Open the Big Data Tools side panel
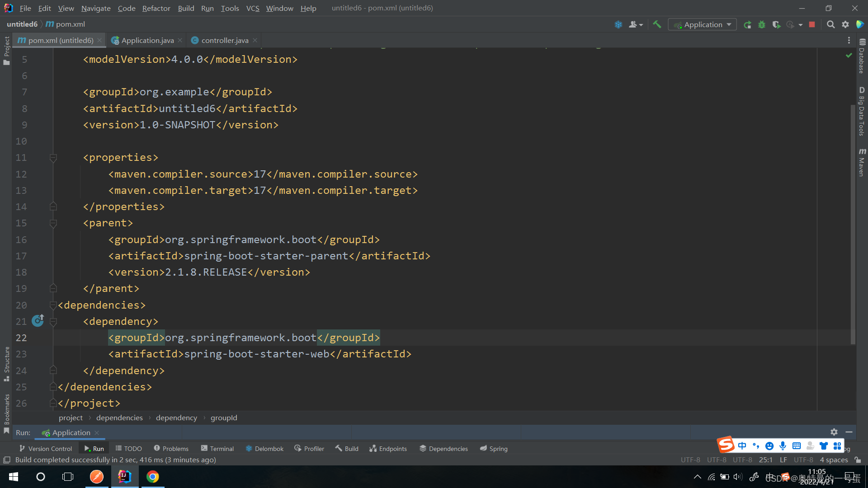The width and height of the screenshot is (868, 488). click(x=862, y=111)
